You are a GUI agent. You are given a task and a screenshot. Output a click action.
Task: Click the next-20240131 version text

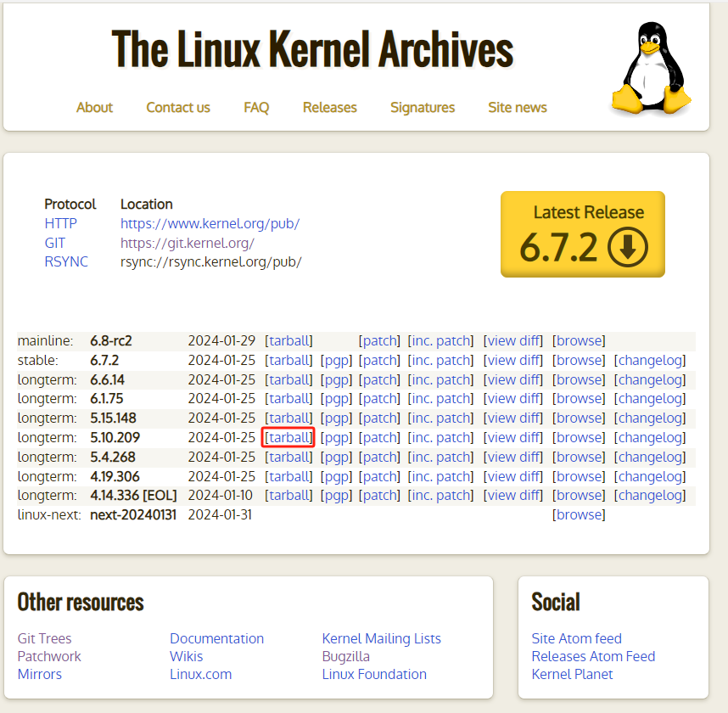pyautogui.click(x=133, y=515)
